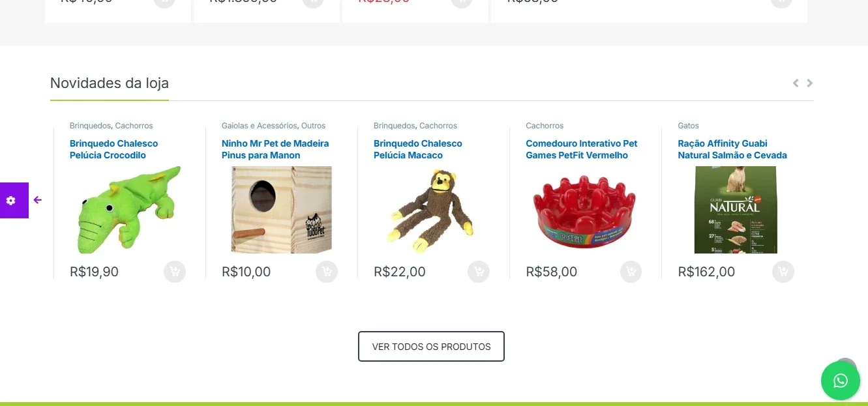Add Pelúcia Crocodilo to cart
Image resolution: width=868 pixels, height=406 pixels.
(175, 272)
